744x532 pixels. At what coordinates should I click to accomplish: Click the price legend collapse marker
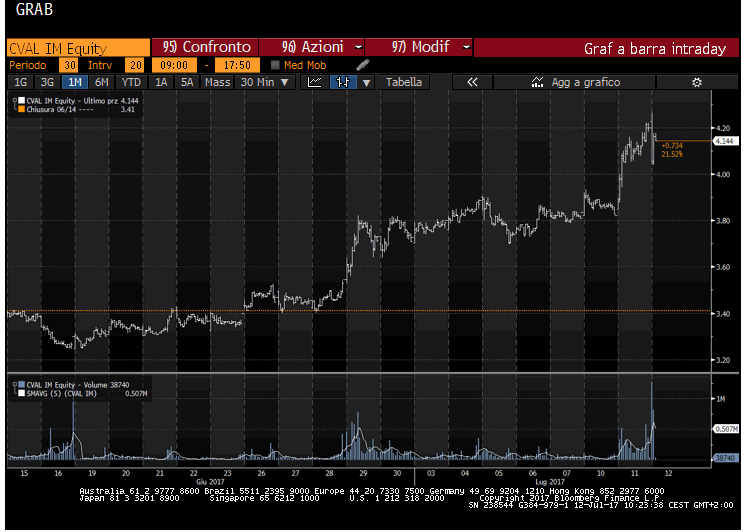[15, 101]
